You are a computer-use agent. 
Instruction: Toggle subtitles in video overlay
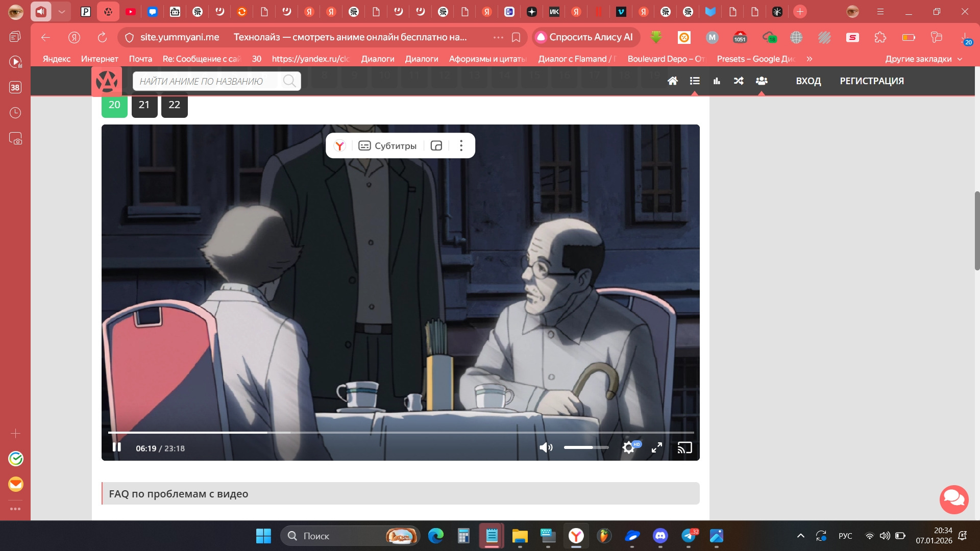[x=387, y=146]
